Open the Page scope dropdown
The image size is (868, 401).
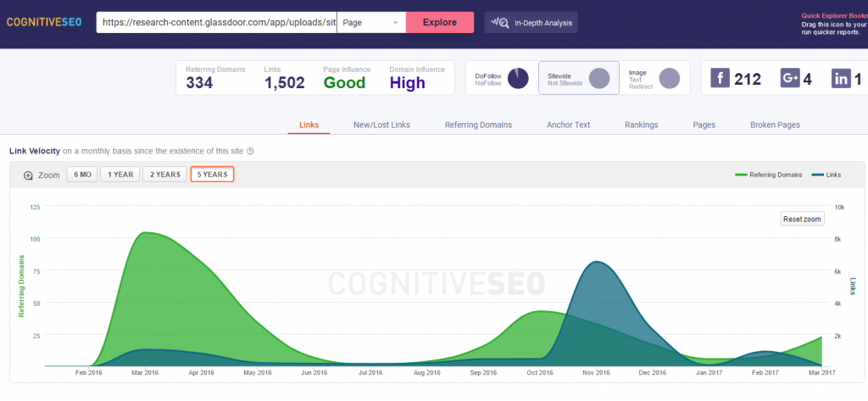click(x=371, y=22)
